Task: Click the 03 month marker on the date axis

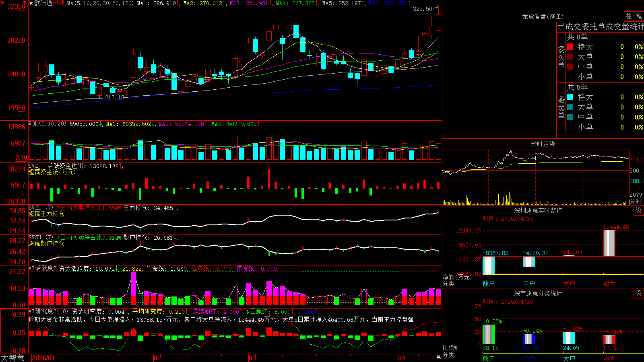Action: [252, 358]
